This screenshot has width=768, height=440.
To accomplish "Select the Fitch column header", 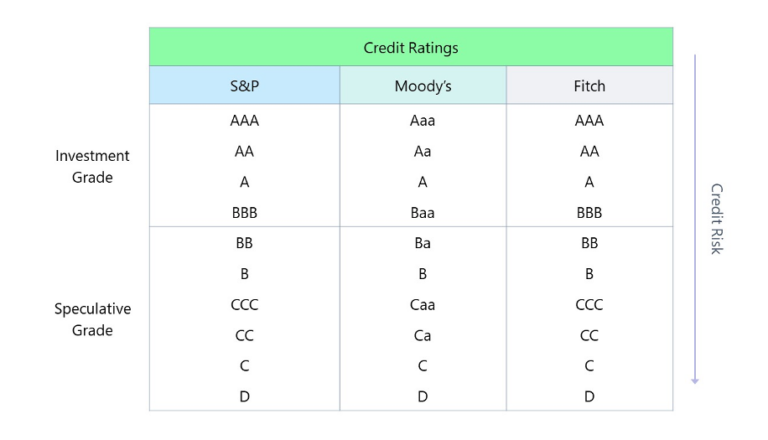I will pyautogui.click(x=589, y=86).
